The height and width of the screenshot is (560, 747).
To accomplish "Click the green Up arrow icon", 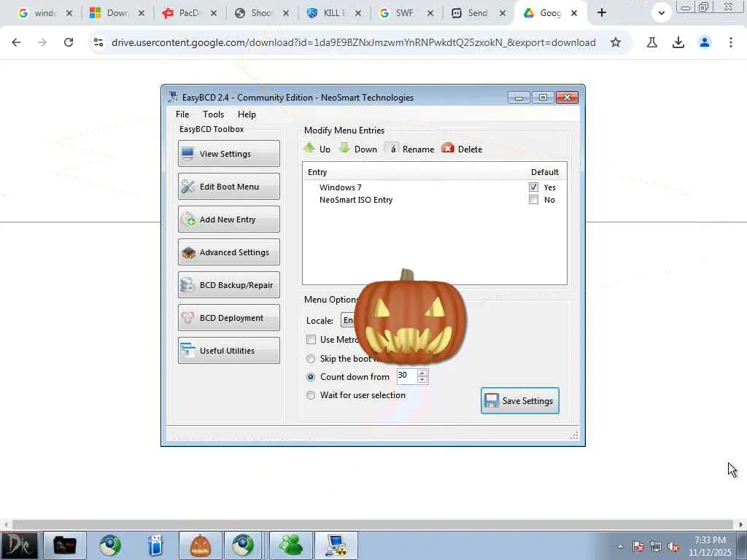I will pos(309,148).
